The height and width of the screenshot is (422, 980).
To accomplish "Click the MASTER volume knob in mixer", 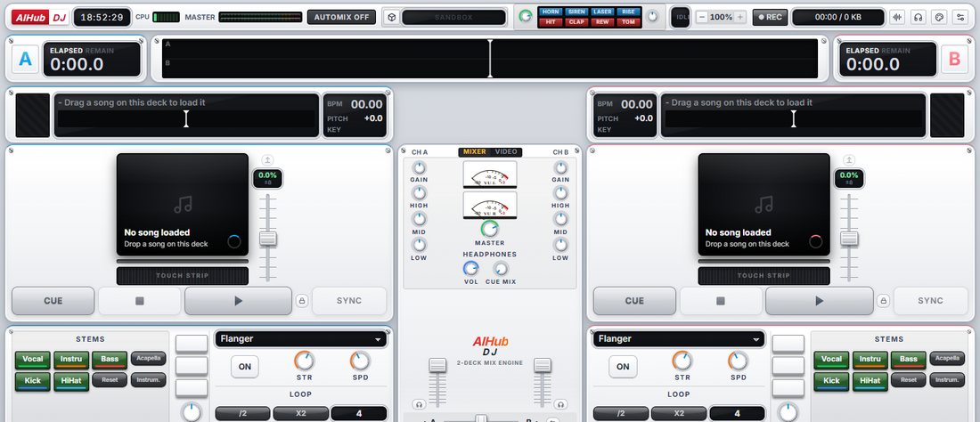I will coord(489,229).
